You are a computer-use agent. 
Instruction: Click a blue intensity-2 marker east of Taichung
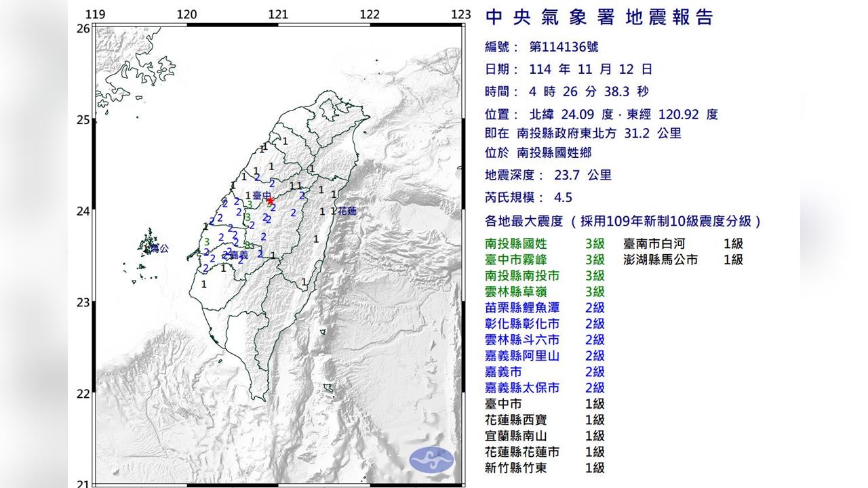tap(300, 197)
